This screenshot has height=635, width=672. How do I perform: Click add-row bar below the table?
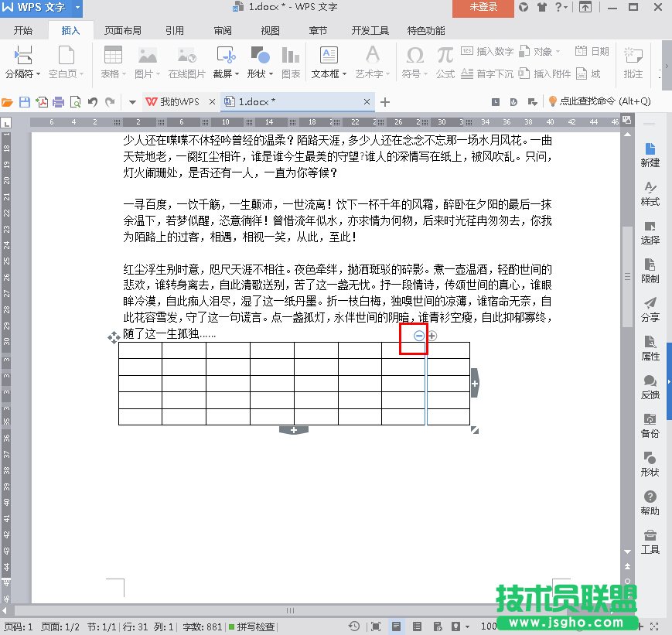pyautogui.click(x=294, y=430)
